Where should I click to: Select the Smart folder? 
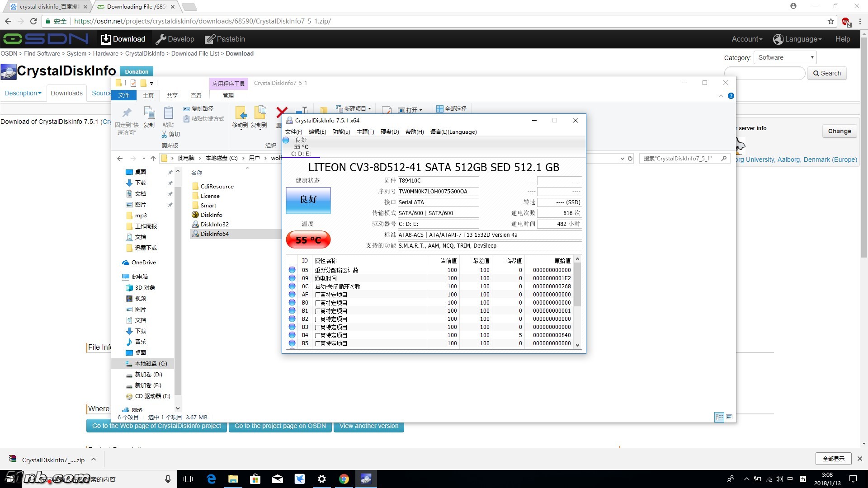coord(208,206)
